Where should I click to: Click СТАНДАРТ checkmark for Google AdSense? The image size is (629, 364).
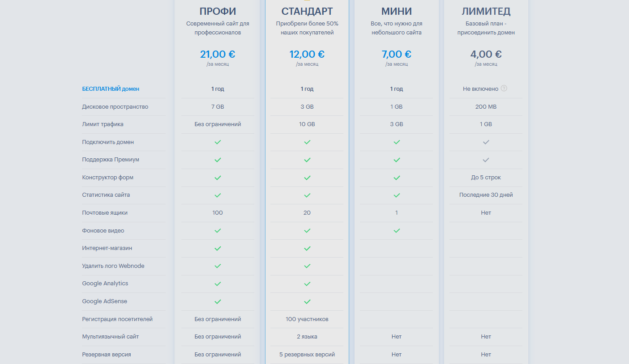pos(307,302)
